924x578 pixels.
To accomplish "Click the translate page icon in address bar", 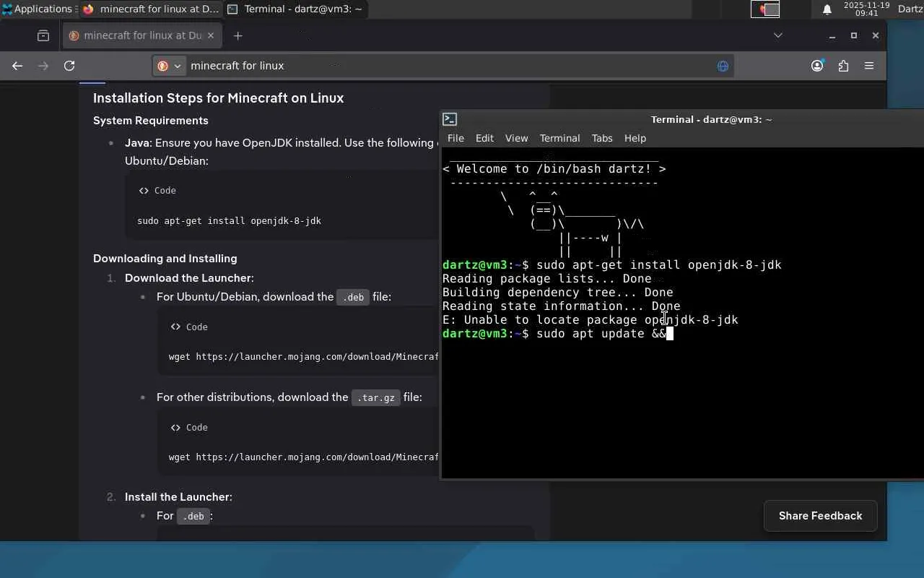I will click(723, 66).
